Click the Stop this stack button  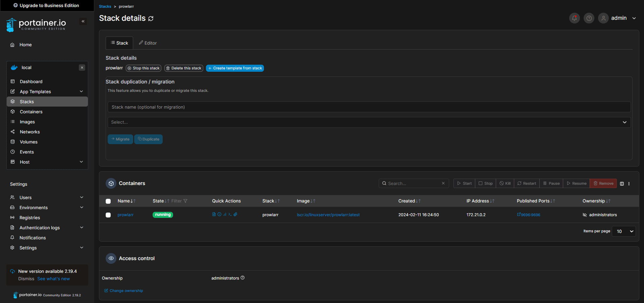144,68
